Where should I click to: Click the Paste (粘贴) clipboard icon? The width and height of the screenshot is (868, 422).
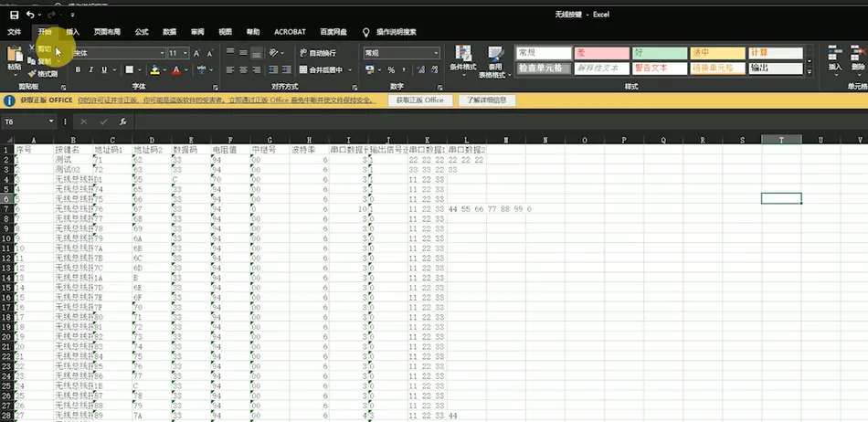click(x=14, y=54)
